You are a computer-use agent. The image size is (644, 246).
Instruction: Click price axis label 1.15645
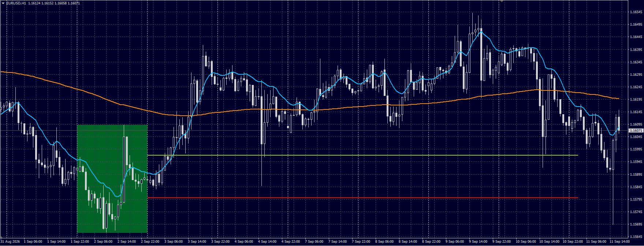636,236
